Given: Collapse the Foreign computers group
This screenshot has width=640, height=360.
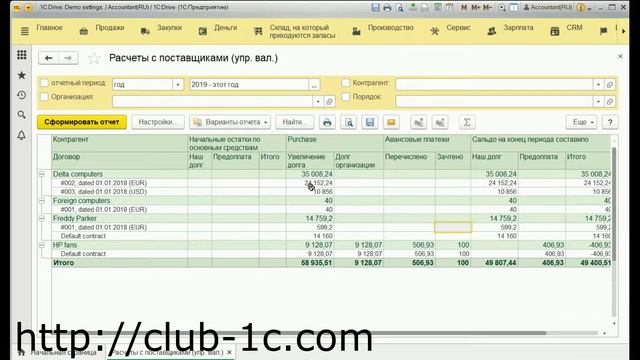Looking at the screenshot, I should pyautogui.click(x=42, y=201).
